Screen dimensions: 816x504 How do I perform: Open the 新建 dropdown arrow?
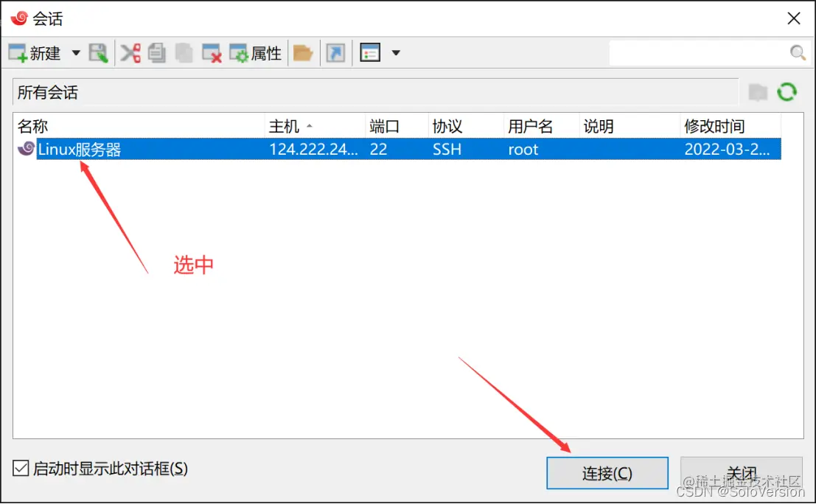click(x=76, y=52)
